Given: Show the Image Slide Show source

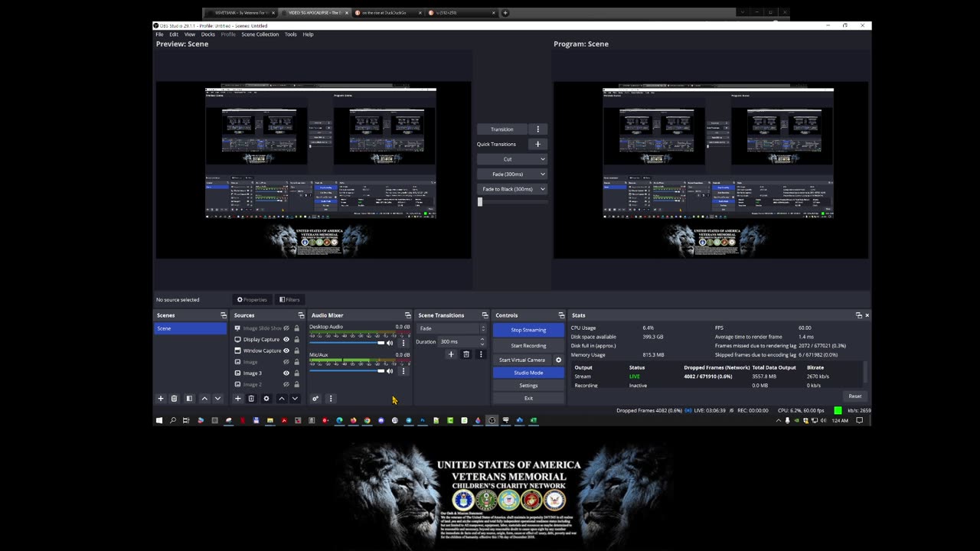Looking at the screenshot, I should click(x=286, y=328).
